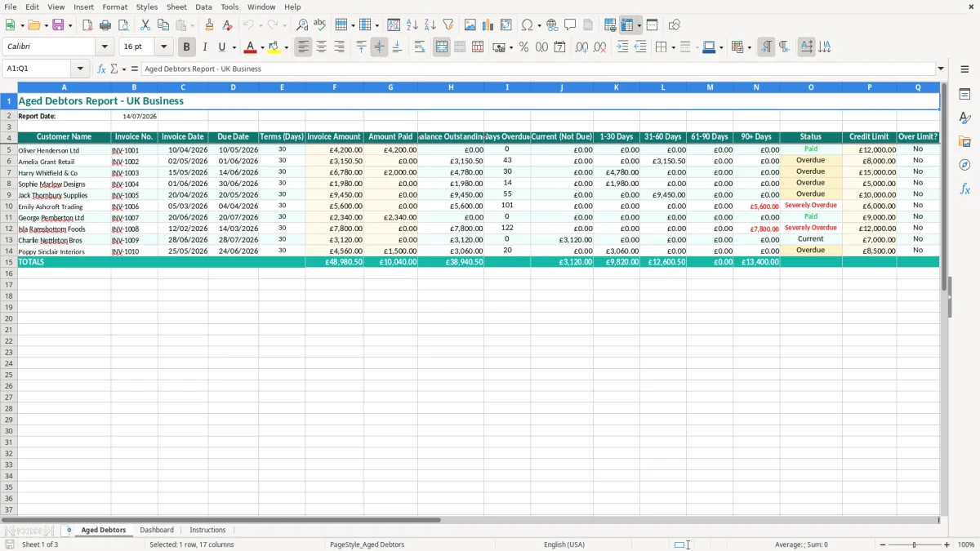This screenshot has height=551, width=980.
Task: Open the Background Color dropdown arrow
Action: click(x=286, y=47)
